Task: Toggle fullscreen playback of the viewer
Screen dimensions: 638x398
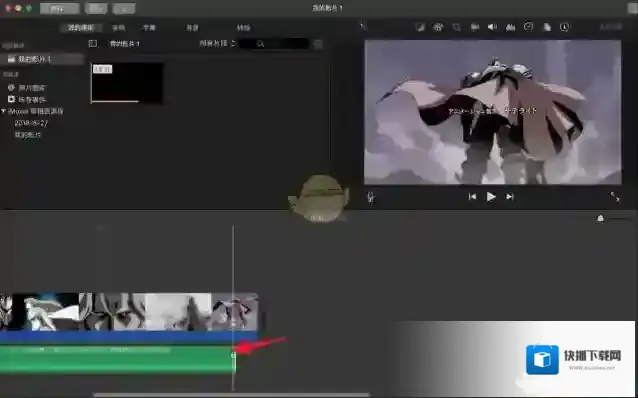Action: [615, 197]
